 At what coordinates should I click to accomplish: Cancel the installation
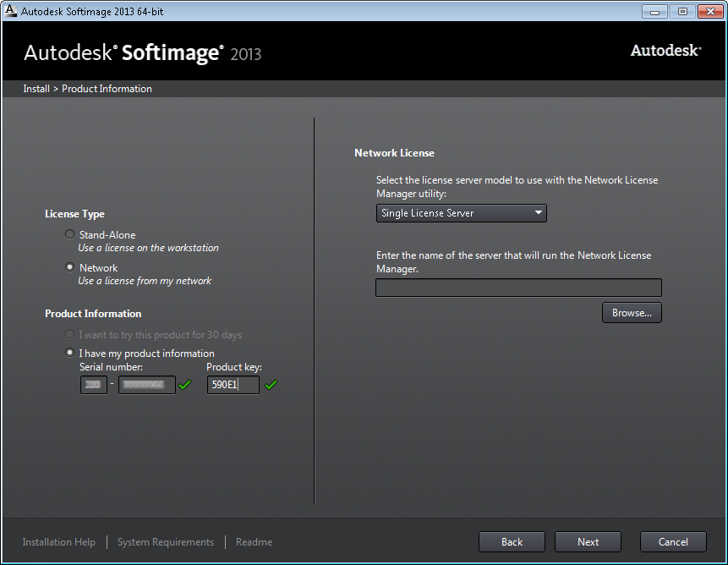tap(673, 542)
